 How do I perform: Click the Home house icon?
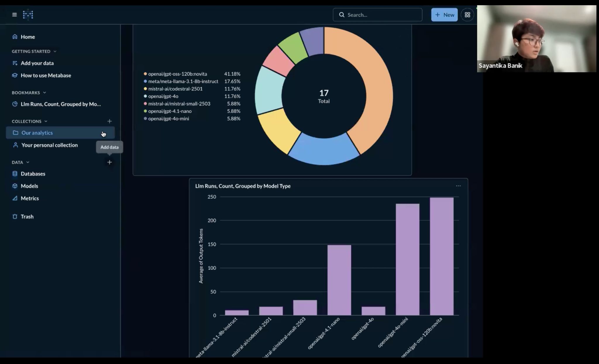click(x=15, y=37)
